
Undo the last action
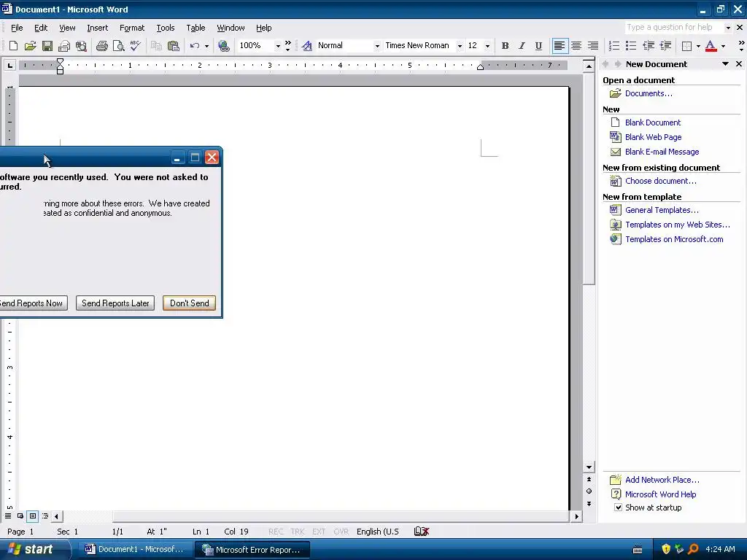pos(194,46)
